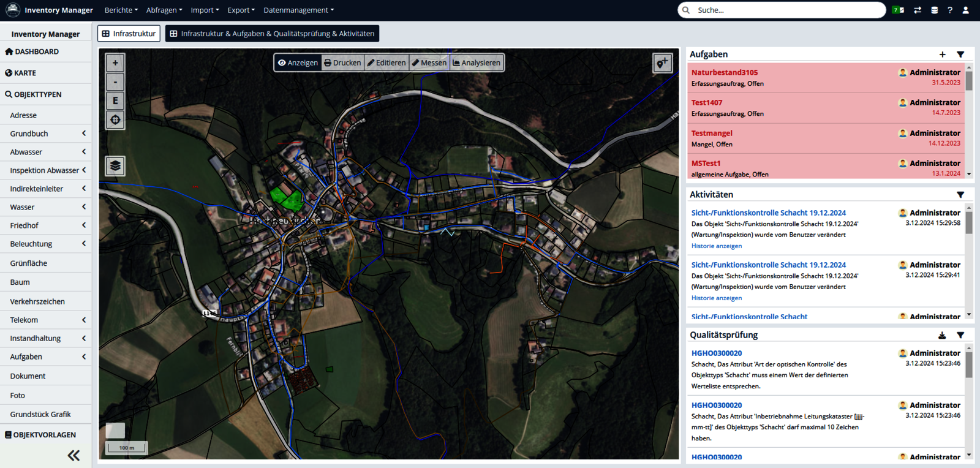Open the Berichte dropdown menu
The height and width of the screenshot is (468, 980).
[121, 10]
